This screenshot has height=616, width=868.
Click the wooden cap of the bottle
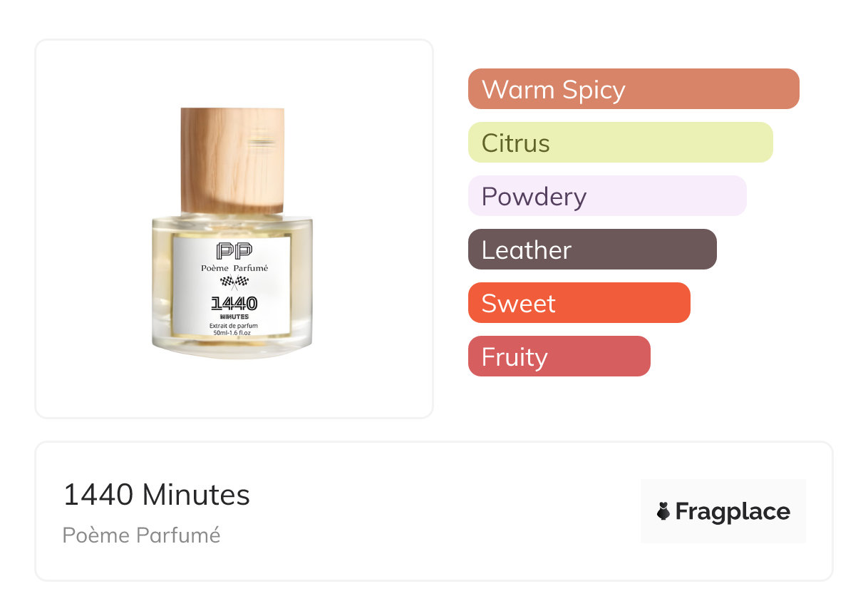point(232,160)
